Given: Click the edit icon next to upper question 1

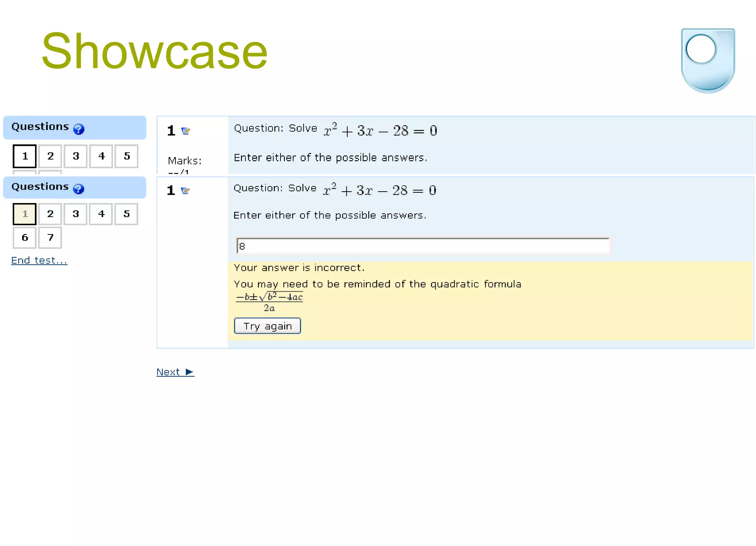Looking at the screenshot, I should (x=186, y=131).
